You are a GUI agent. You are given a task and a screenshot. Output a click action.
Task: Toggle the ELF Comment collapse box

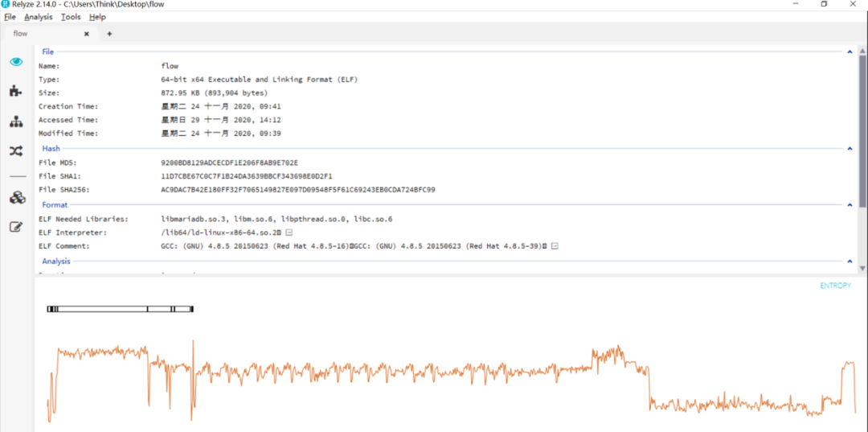point(555,246)
